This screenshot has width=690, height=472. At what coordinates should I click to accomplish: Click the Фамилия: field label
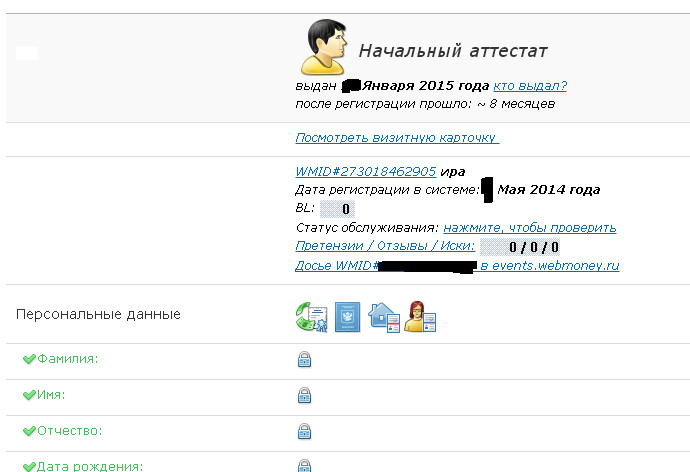tap(68, 359)
